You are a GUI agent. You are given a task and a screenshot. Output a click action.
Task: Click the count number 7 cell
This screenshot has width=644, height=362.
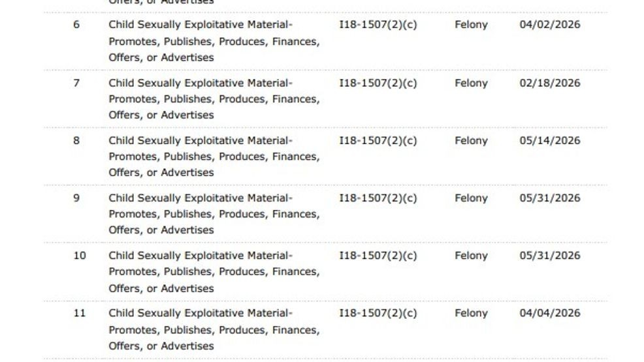click(76, 83)
